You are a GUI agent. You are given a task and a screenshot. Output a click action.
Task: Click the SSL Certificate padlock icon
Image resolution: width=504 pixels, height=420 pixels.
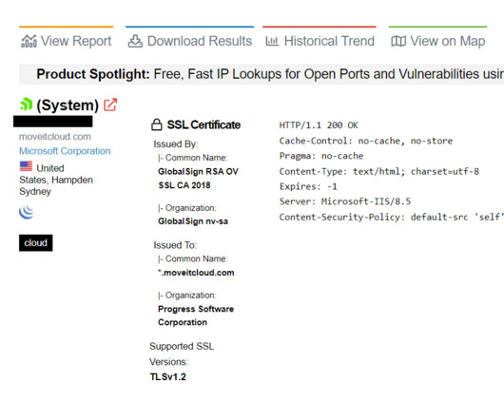click(x=157, y=124)
